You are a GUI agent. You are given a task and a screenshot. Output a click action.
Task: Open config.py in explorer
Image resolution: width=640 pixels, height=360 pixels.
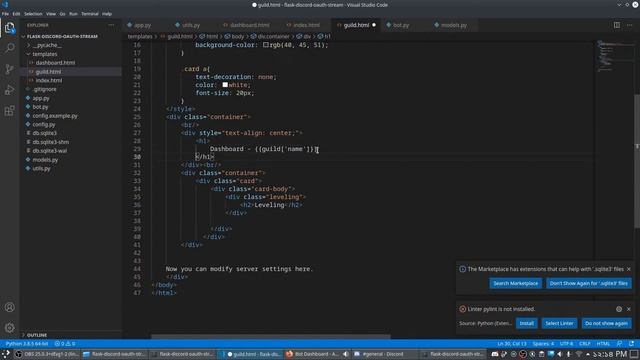click(x=44, y=124)
